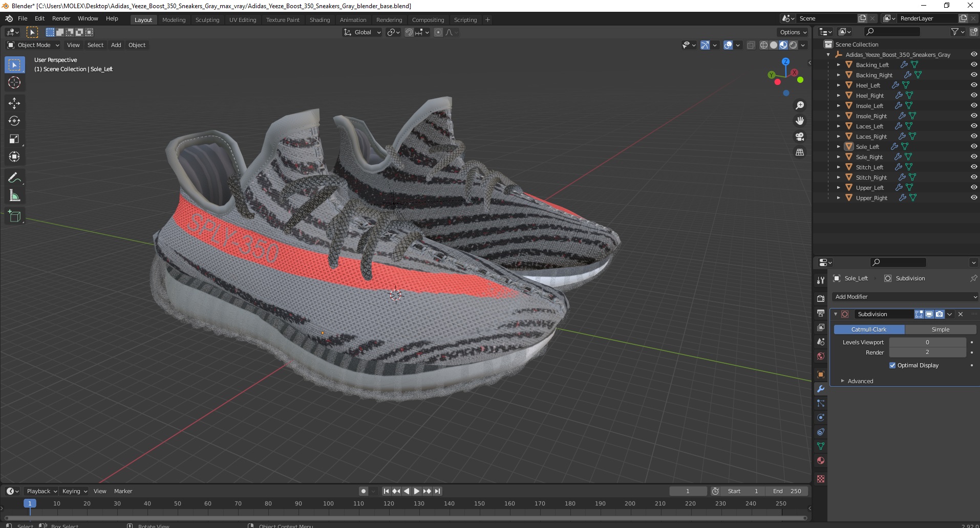
Task: Hide Upper_Right in viewport
Action: point(973,197)
